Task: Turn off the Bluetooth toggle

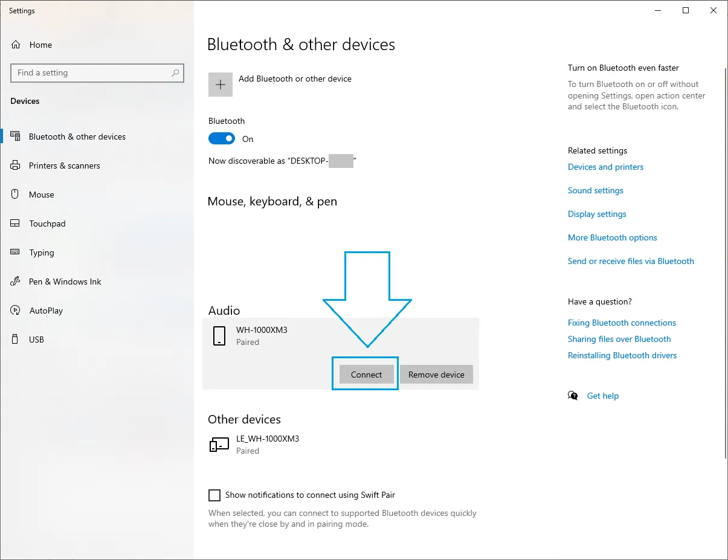Action: pos(221,139)
